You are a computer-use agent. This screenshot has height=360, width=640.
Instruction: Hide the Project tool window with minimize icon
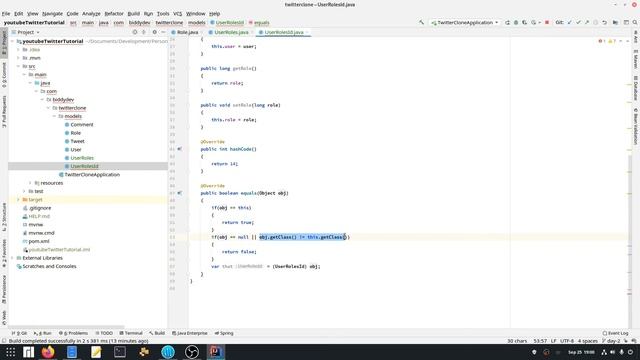pos(163,32)
